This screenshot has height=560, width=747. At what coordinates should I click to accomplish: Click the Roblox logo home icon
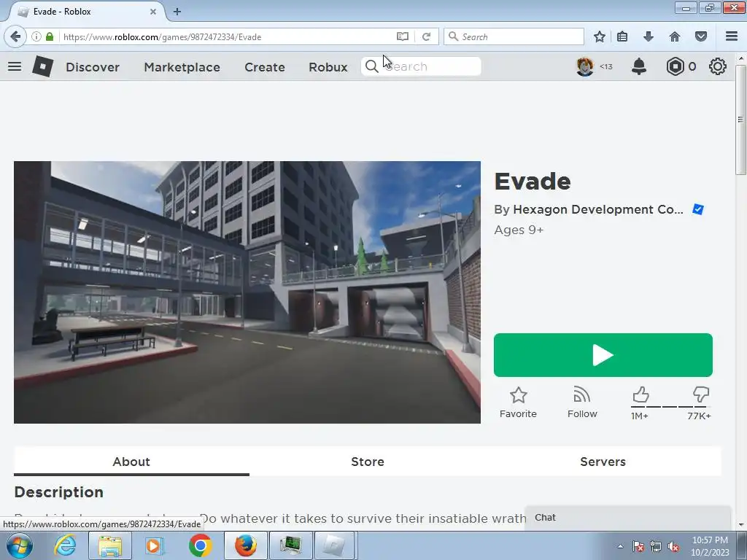[x=43, y=66]
